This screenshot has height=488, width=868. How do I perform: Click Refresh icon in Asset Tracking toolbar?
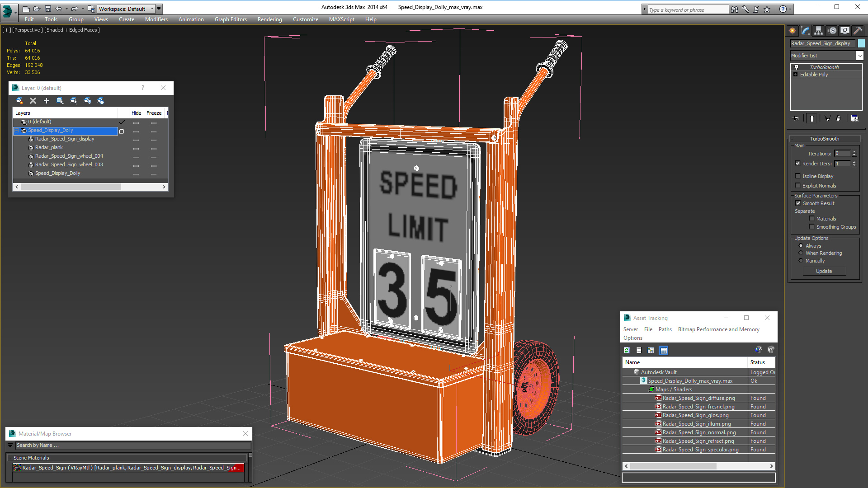pos(627,350)
